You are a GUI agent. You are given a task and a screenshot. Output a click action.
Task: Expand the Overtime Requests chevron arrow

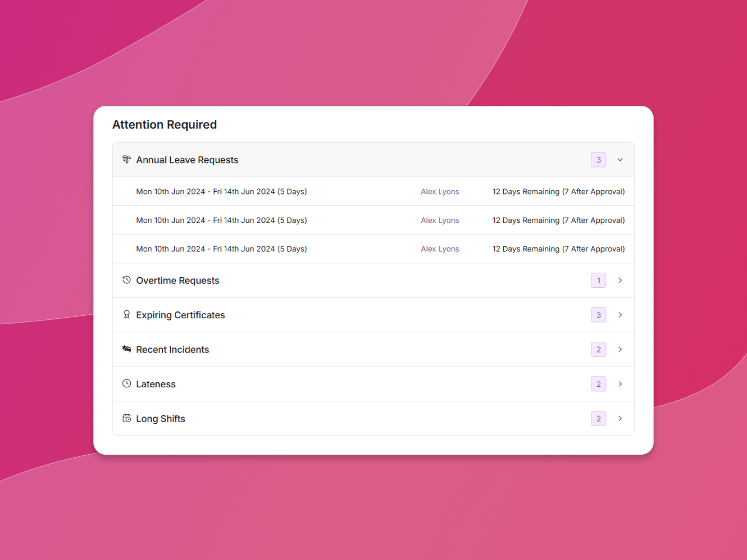(x=620, y=281)
